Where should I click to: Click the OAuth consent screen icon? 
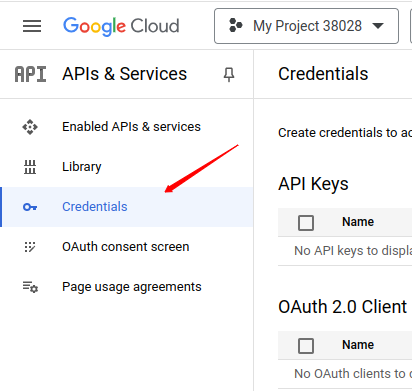point(30,247)
